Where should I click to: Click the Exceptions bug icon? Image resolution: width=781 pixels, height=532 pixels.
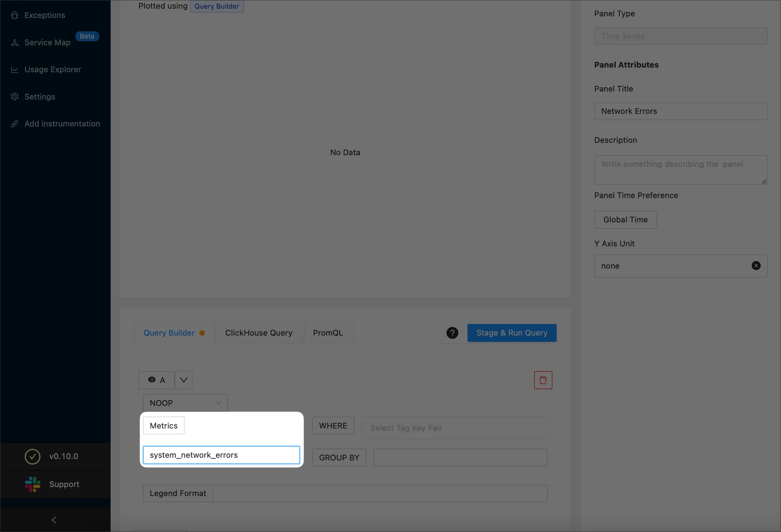pyautogui.click(x=14, y=15)
